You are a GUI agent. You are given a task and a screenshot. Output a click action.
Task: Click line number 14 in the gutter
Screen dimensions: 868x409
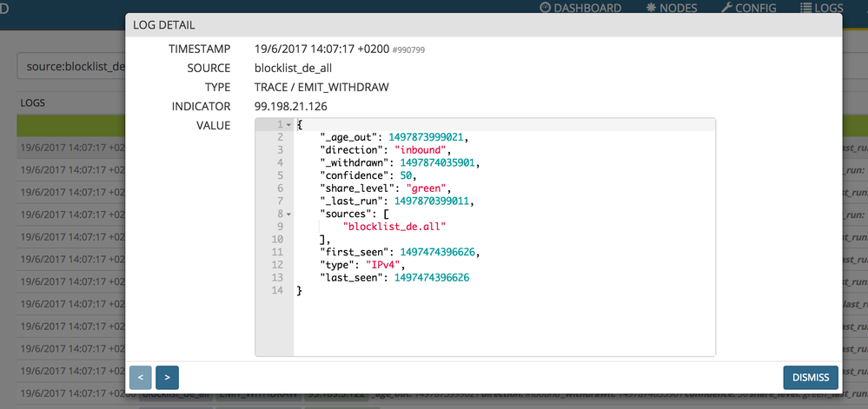click(x=277, y=291)
